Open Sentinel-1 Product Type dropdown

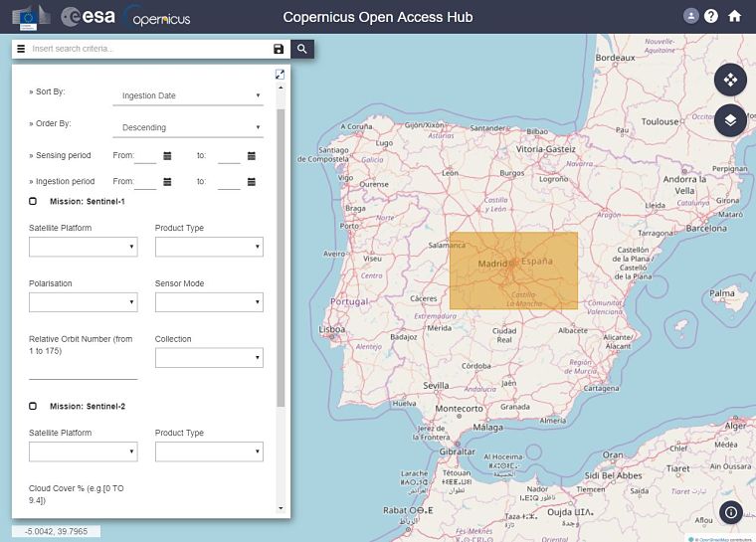209,247
